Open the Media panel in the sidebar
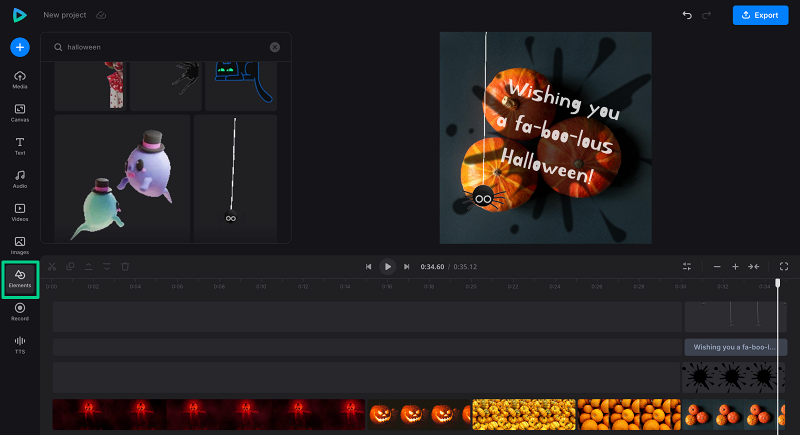Viewport: 800px width, 435px height. click(x=20, y=80)
